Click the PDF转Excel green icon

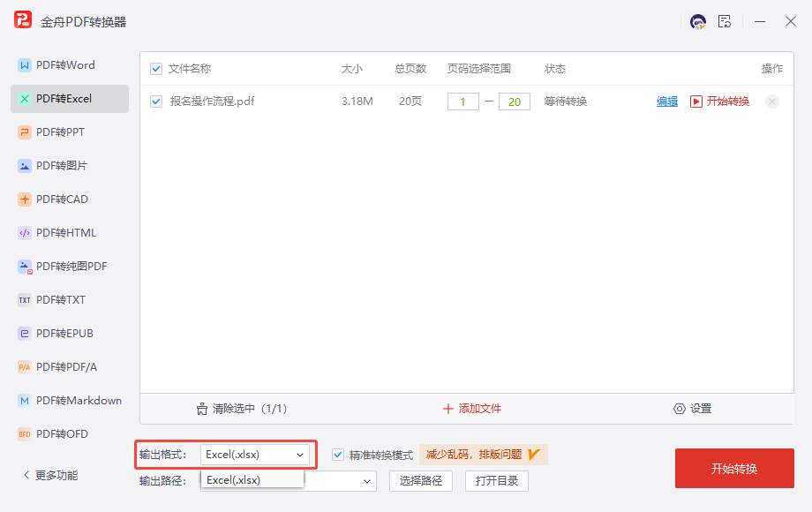[x=25, y=99]
